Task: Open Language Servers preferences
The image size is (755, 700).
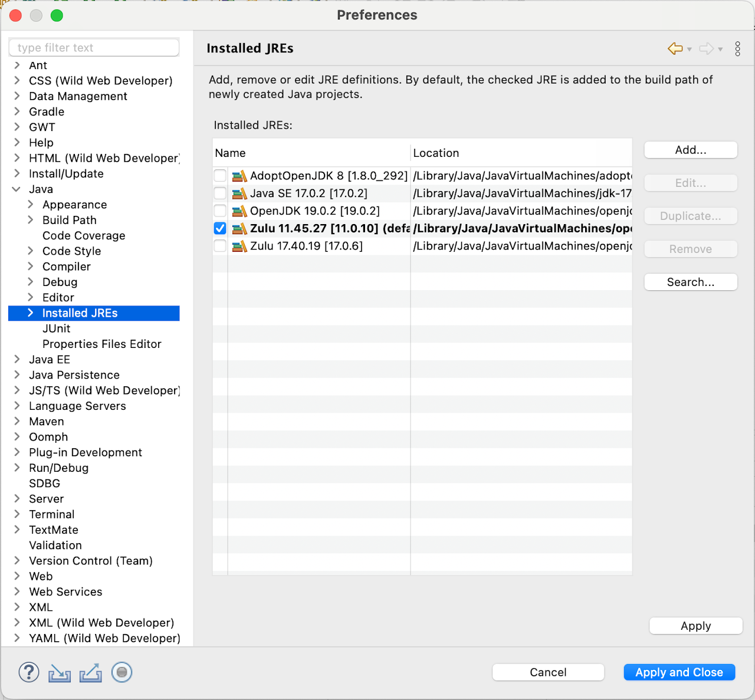Action: click(77, 406)
